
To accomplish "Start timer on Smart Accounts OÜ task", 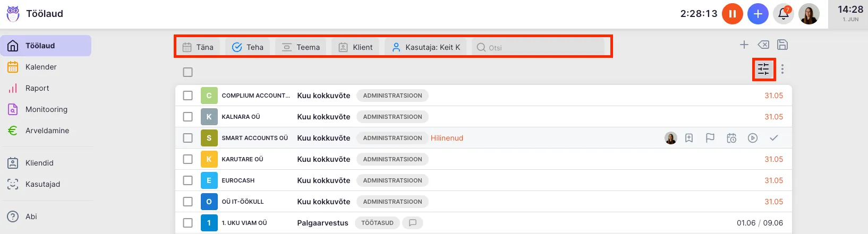I will tap(753, 138).
